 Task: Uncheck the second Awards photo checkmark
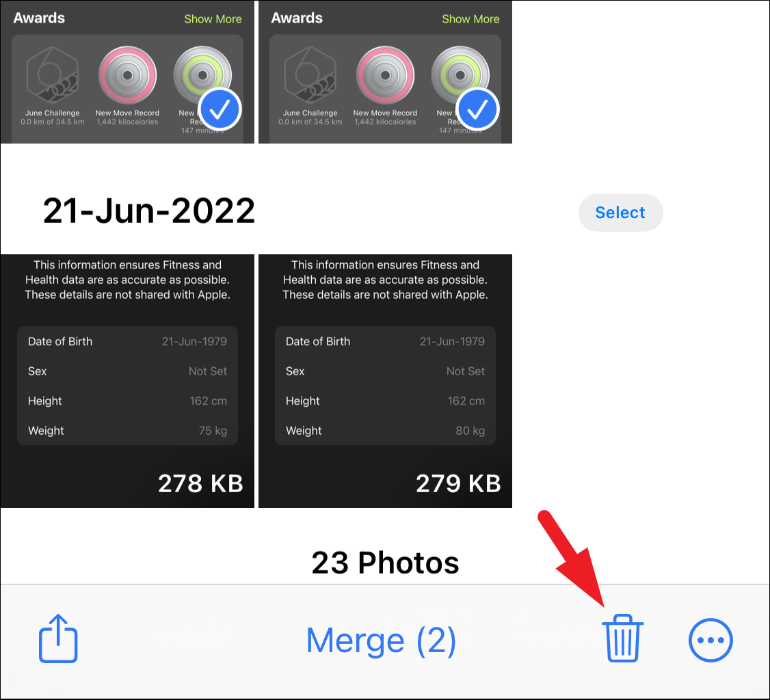pyautogui.click(x=477, y=109)
